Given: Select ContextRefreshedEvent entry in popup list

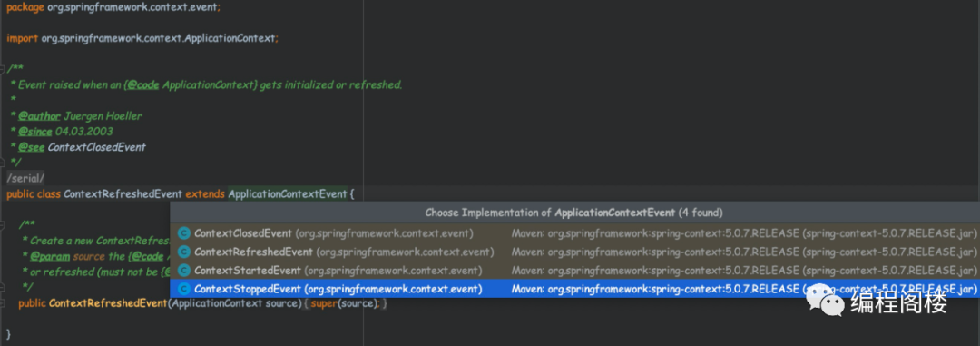Looking at the screenshot, I should tap(575, 252).
